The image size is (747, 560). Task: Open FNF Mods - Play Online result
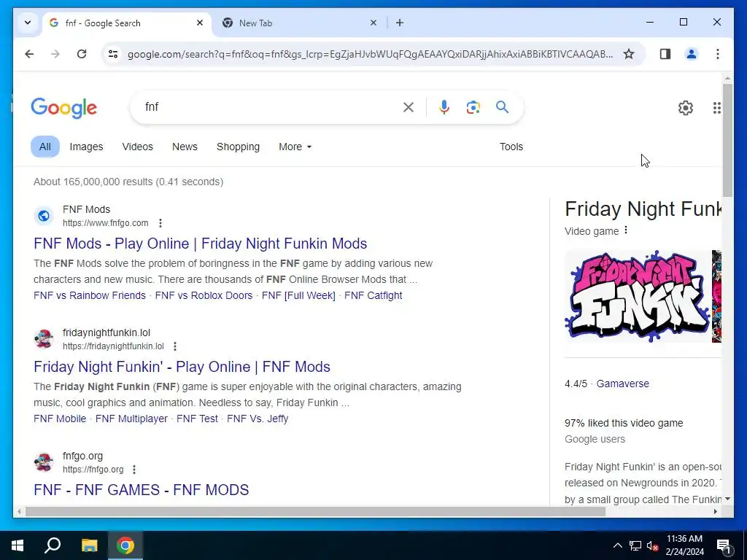pyautogui.click(x=201, y=244)
